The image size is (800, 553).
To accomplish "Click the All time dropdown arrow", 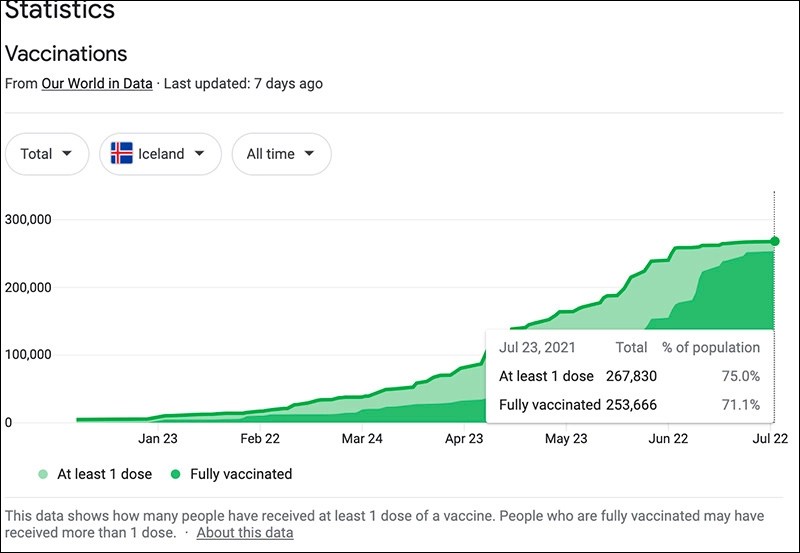I will pyautogui.click(x=309, y=154).
